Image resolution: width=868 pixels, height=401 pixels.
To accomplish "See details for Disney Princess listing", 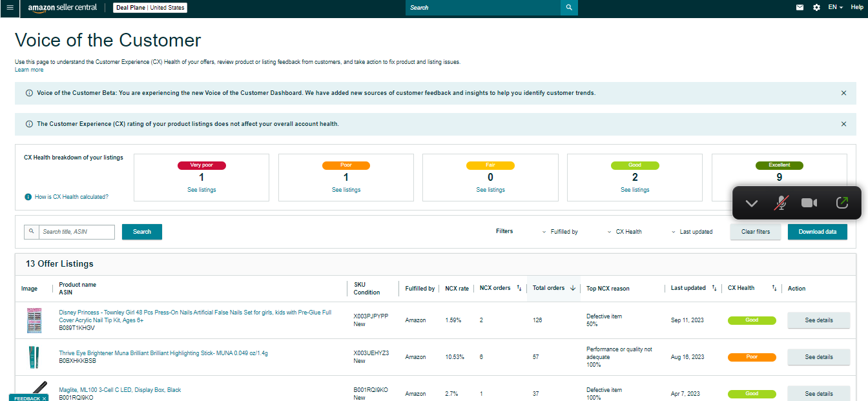I will [818, 320].
